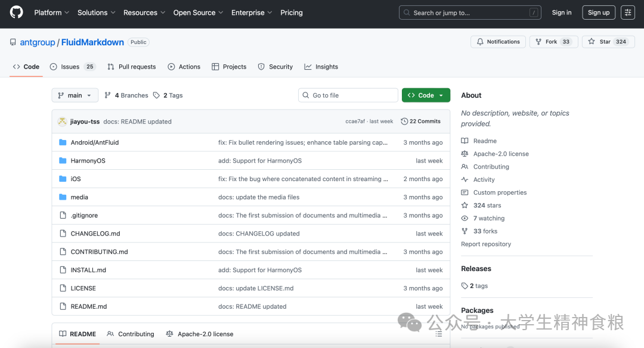Click the Go to file field
The image size is (644, 348).
348,95
